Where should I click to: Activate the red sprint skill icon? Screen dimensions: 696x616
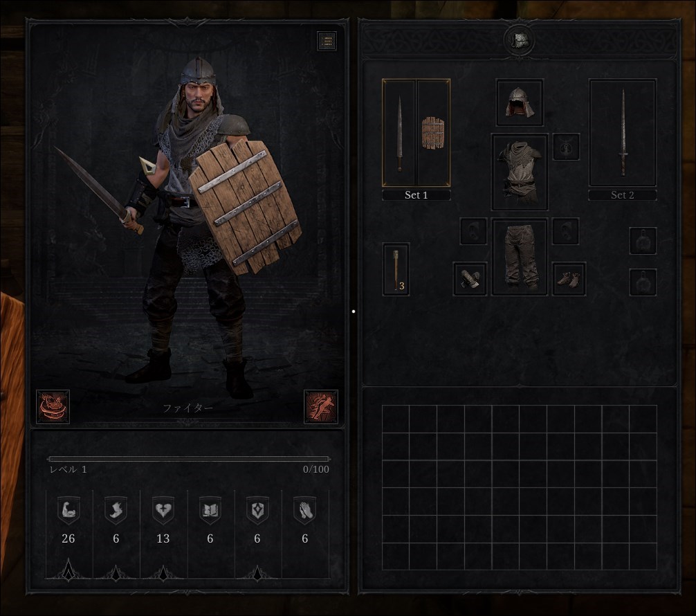click(x=321, y=406)
